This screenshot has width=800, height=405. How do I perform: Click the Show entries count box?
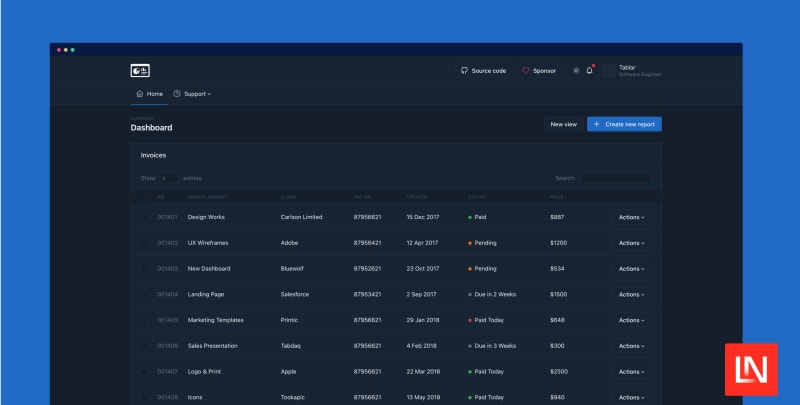[168, 178]
